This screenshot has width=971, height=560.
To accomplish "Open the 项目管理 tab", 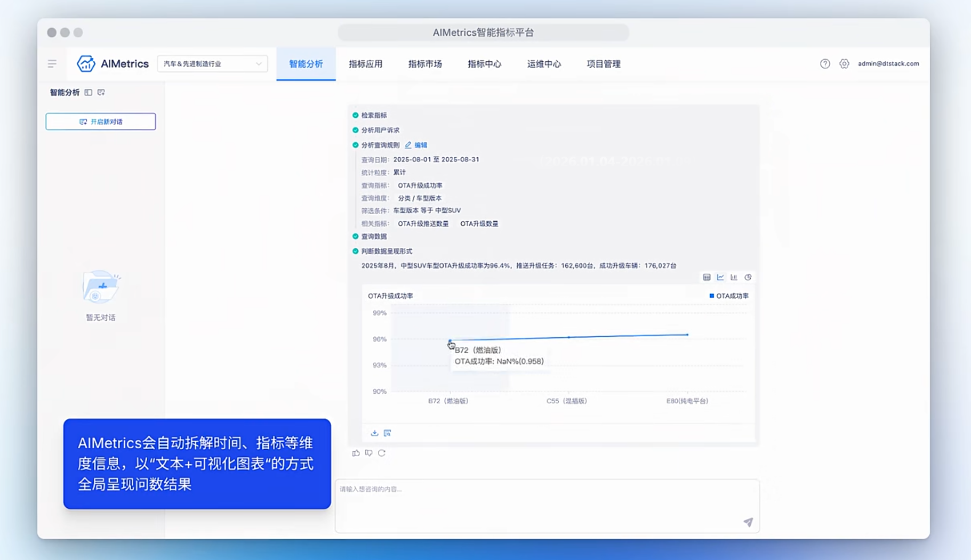I will pos(604,64).
